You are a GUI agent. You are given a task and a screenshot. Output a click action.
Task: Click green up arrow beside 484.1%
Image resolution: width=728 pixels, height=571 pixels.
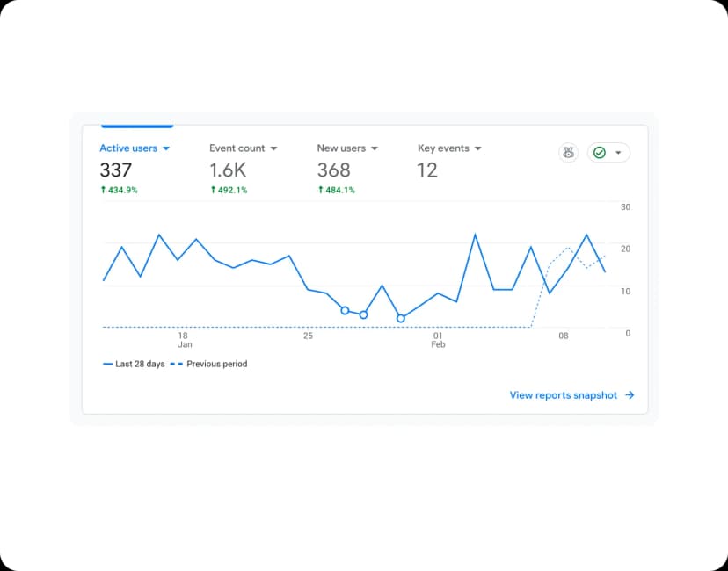320,190
